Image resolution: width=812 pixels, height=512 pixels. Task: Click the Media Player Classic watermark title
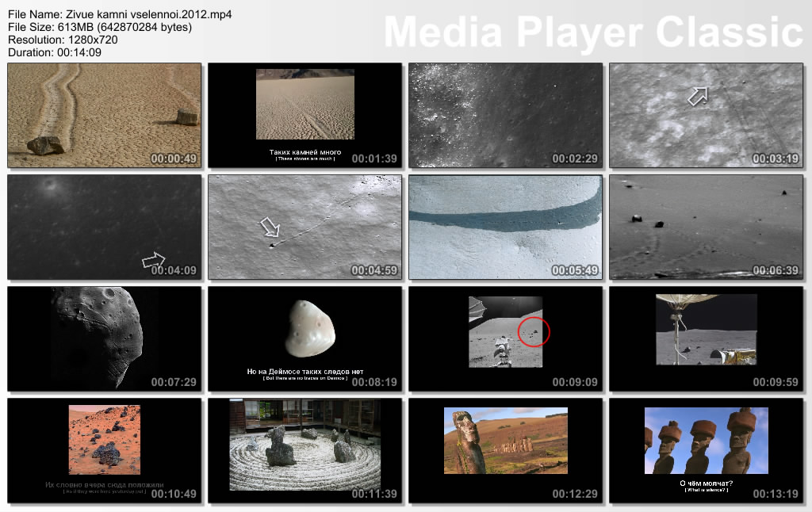[593, 32]
